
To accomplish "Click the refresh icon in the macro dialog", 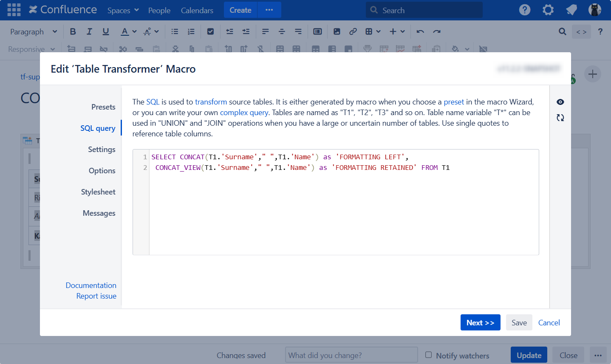I will [560, 118].
